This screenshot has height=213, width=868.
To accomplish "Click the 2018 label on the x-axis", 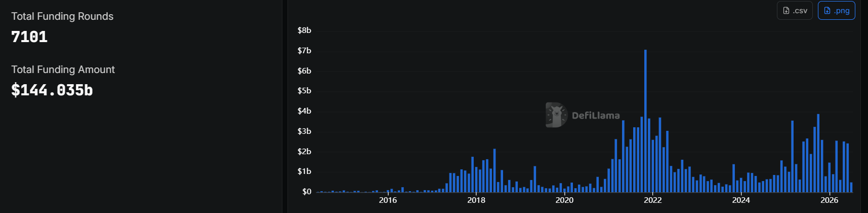I will pyautogui.click(x=476, y=200).
